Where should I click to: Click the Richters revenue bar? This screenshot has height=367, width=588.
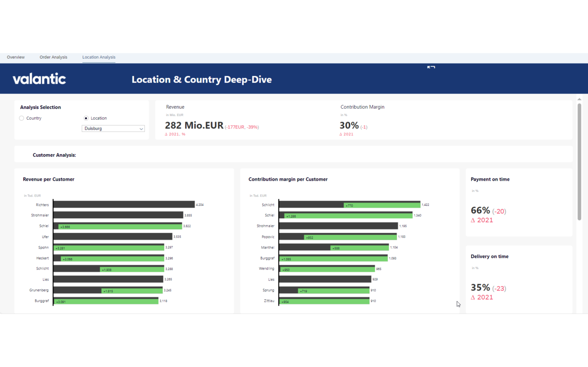124,204
